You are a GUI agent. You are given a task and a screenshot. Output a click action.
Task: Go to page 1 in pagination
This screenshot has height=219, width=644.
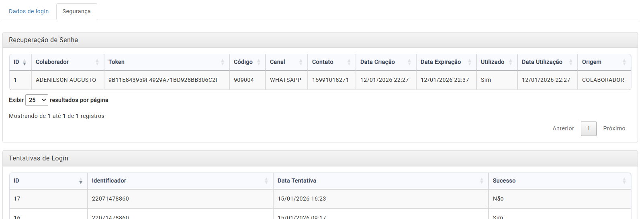589,129
